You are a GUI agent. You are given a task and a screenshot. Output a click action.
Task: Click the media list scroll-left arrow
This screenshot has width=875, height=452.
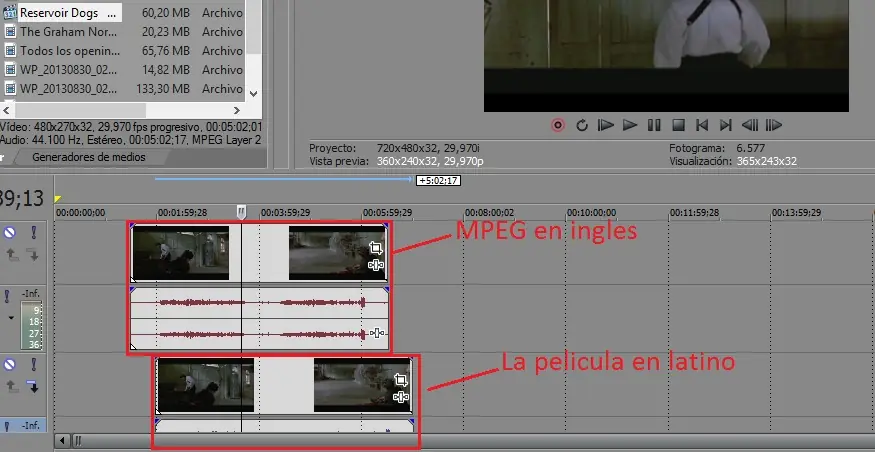pyautogui.click(x=7, y=110)
